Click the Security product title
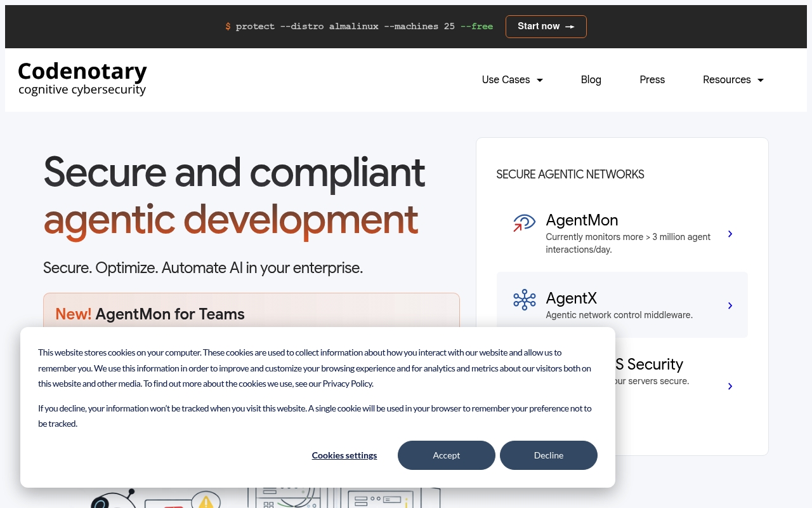This screenshot has width=812, height=508. [649, 364]
